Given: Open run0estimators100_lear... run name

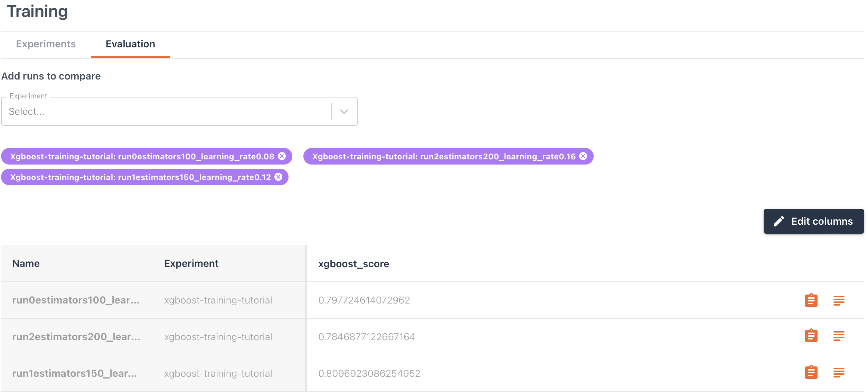Looking at the screenshot, I should (76, 300).
